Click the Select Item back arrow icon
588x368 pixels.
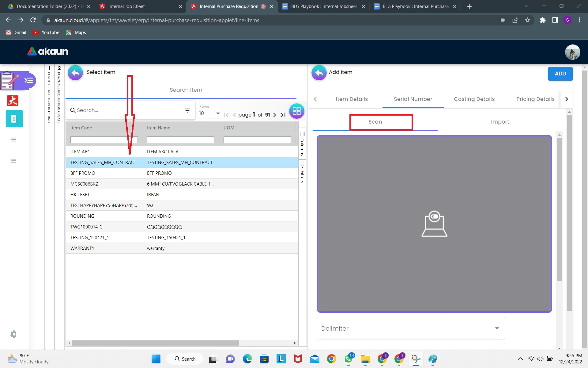75,73
